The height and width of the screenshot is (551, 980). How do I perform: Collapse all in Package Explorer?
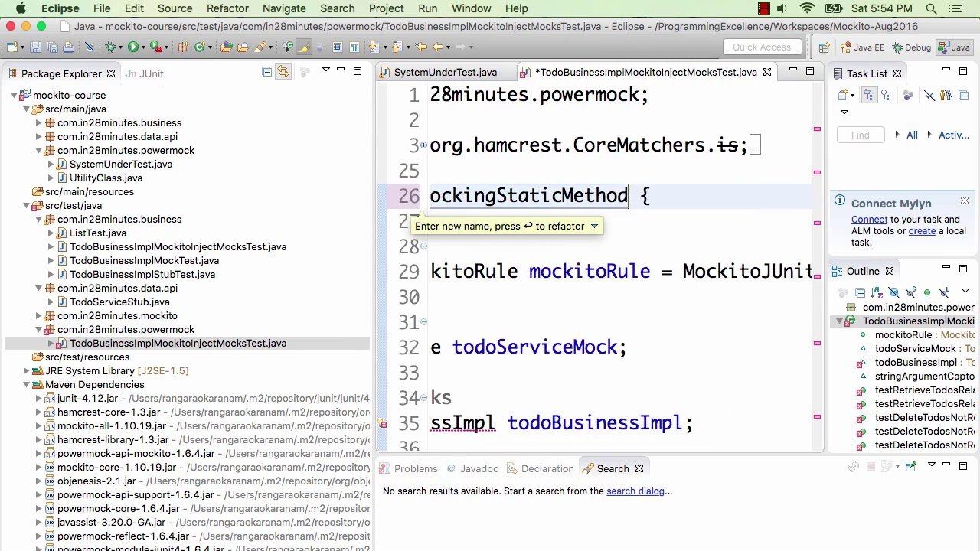coord(266,72)
